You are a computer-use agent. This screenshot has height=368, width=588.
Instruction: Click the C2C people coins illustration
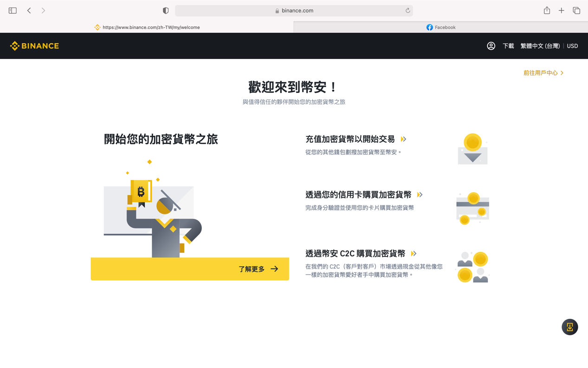(x=472, y=266)
